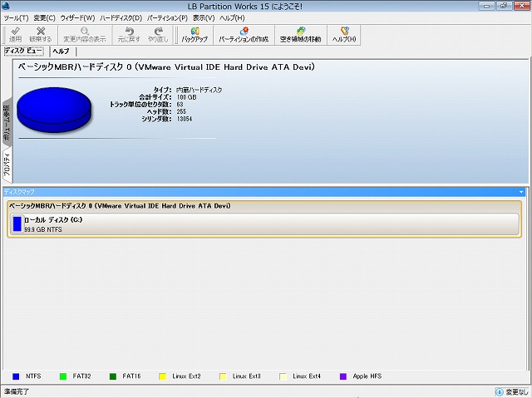The width and height of the screenshot is (532, 398).
Task: Open the ヘルプ(H) toolbar icon
Action: point(344,32)
